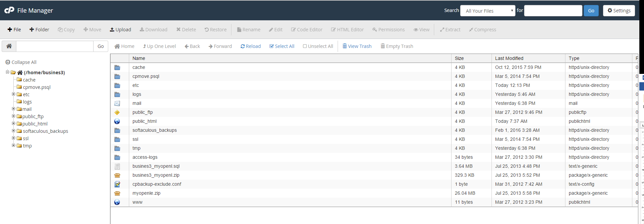The width and height of the screenshot is (644, 224).
Task: Click the cache folder icon in list
Action: pyautogui.click(x=117, y=68)
